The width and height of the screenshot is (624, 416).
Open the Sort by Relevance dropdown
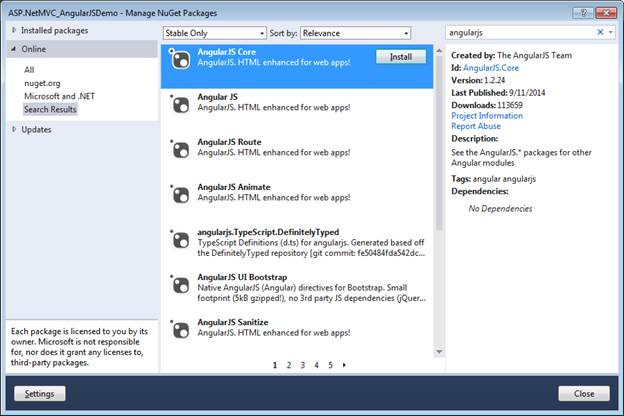[x=355, y=33]
